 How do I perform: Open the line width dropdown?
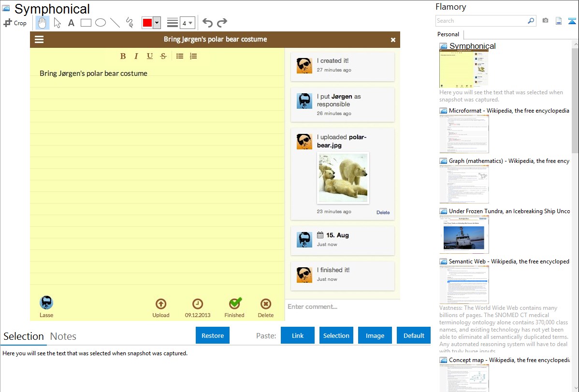tap(187, 23)
